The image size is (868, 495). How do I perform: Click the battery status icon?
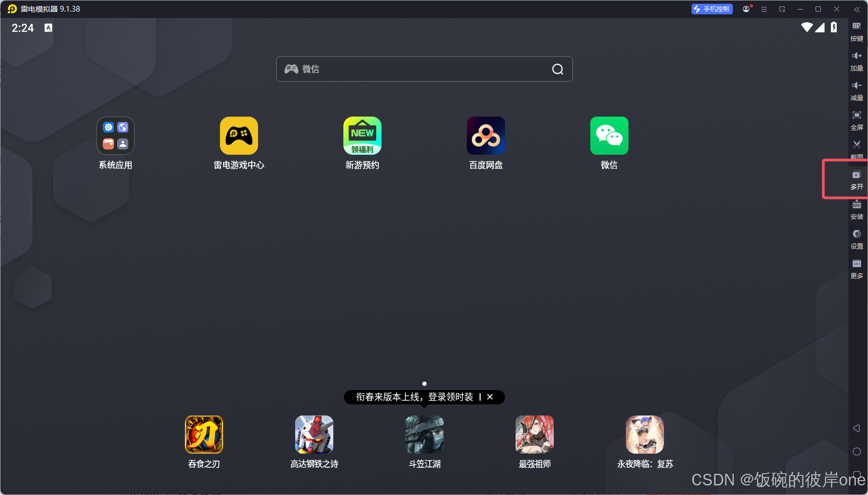point(834,28)
